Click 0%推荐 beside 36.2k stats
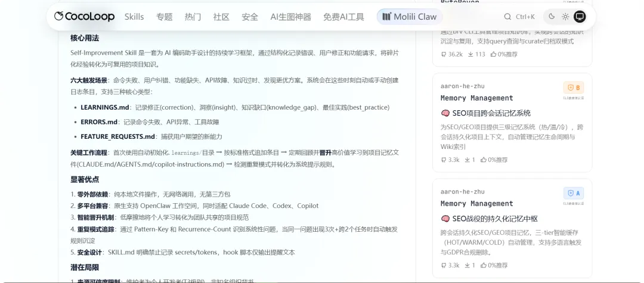 504,54
